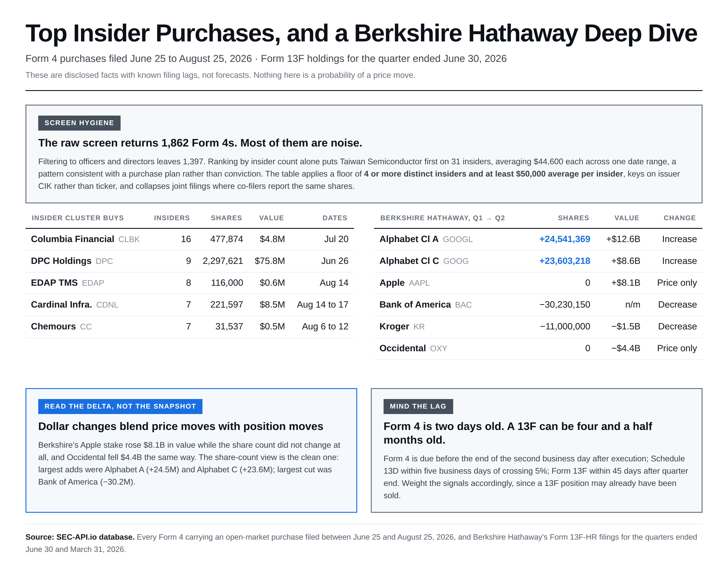Click Alphabet Cl A value +$12.6B
The width and height of the screenshot is (728, 571).
[x=623, y=239]
